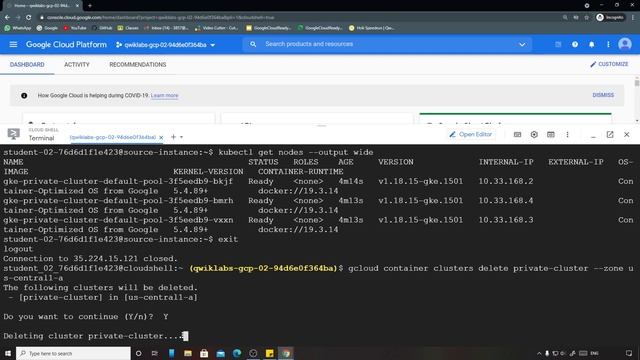Click the Google Cloud Platform logo text
640x360 pixels.
pos(66,44)
